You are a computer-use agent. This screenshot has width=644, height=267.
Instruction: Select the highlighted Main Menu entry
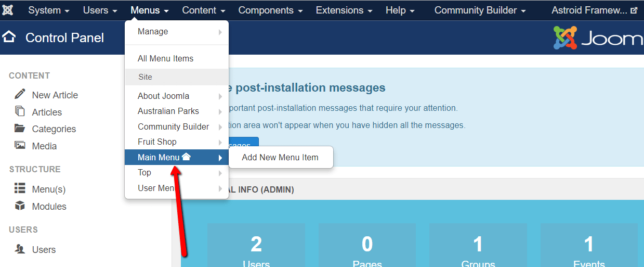177,157
